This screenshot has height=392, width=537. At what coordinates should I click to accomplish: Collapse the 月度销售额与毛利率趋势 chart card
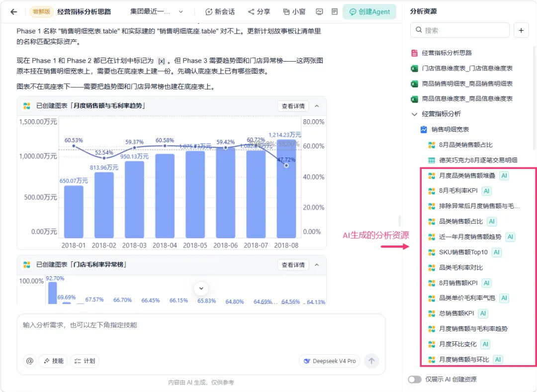[317, 106]
